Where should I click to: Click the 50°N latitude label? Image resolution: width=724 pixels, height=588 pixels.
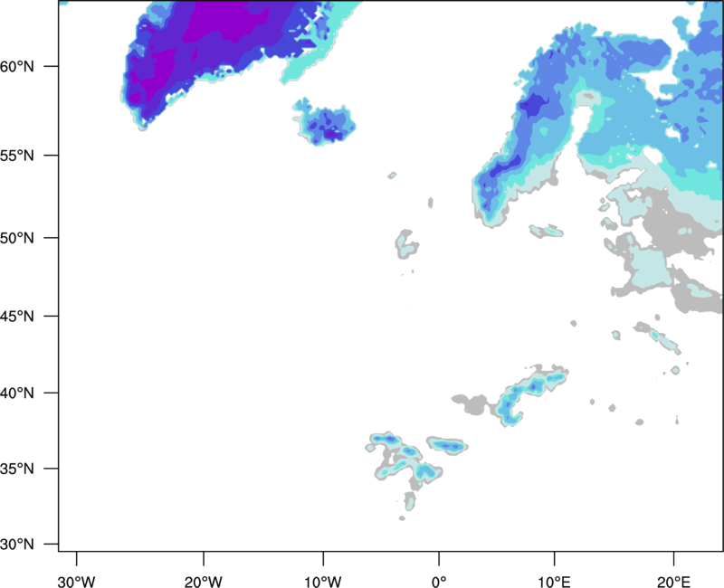click(17, 238)
